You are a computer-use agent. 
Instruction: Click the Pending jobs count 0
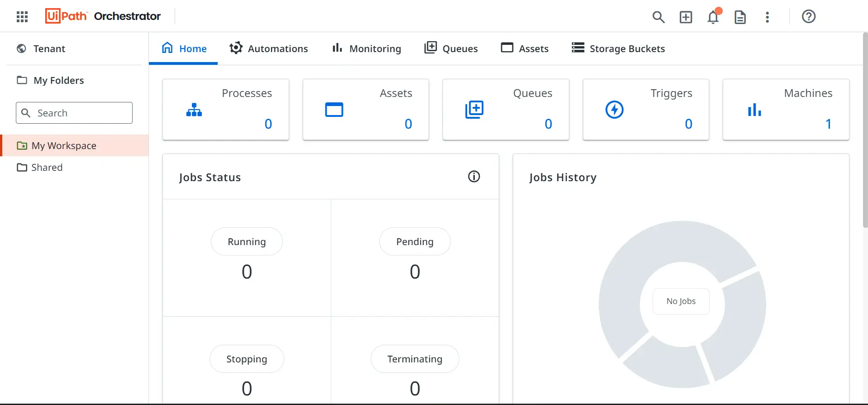click(x=415, y=272)
